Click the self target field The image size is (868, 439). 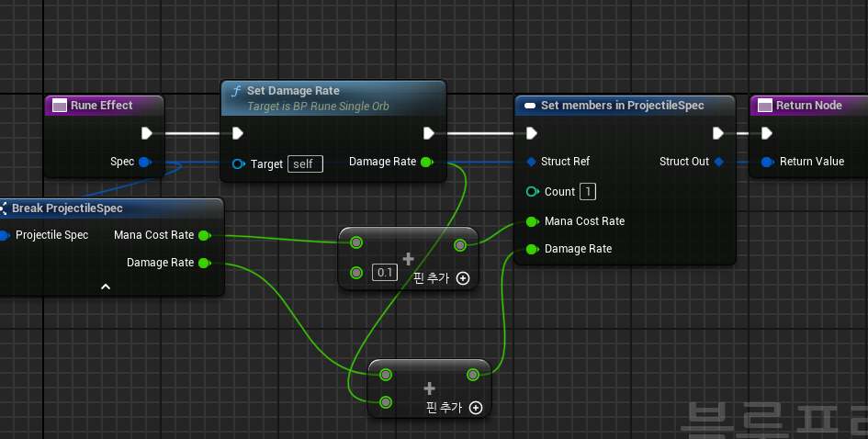(x=305, y=163)
